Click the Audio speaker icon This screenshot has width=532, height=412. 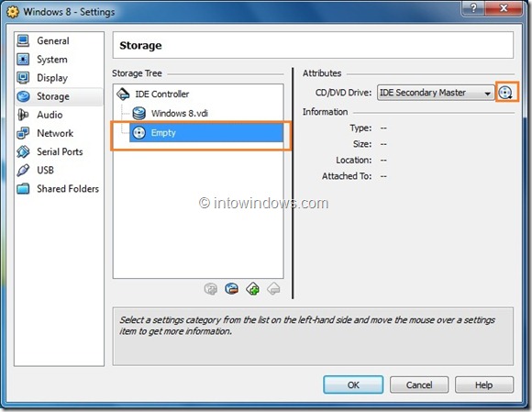23,115
